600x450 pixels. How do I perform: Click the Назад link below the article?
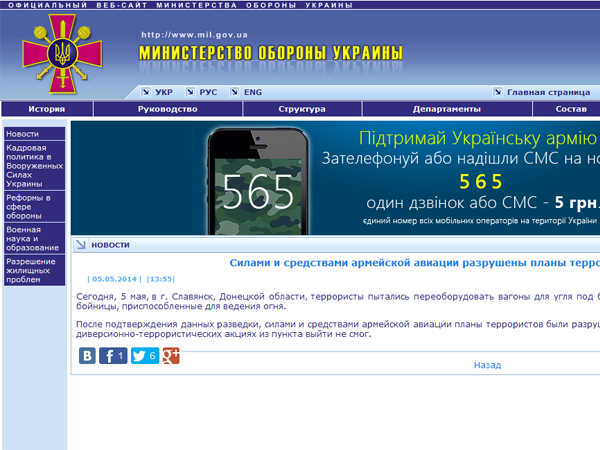tap(487, 366)
